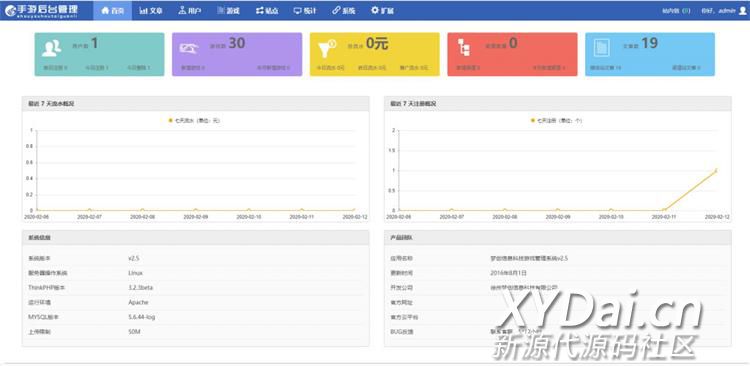Screen dimensions: 750x366
Task: Click the runtime value Apache
Action: (138, 302)
